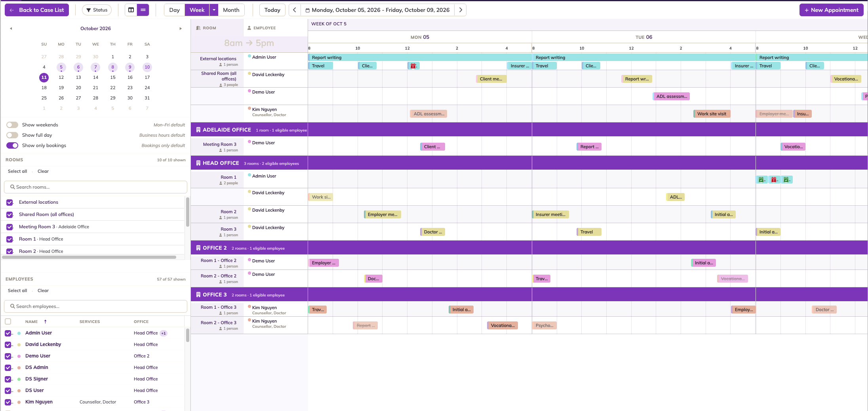Uncheck Shared Room (all offices)

(10, 215)
